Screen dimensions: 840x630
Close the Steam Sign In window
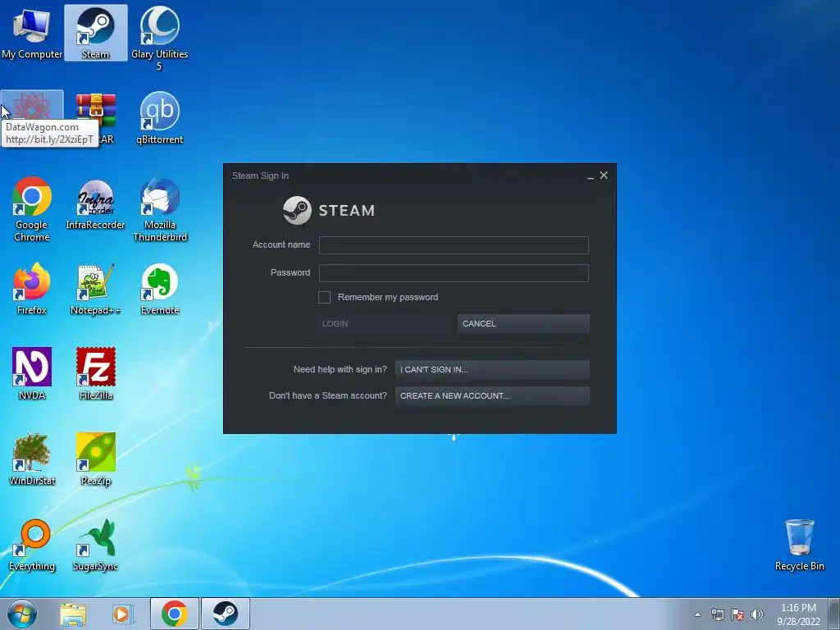point(604,176)
